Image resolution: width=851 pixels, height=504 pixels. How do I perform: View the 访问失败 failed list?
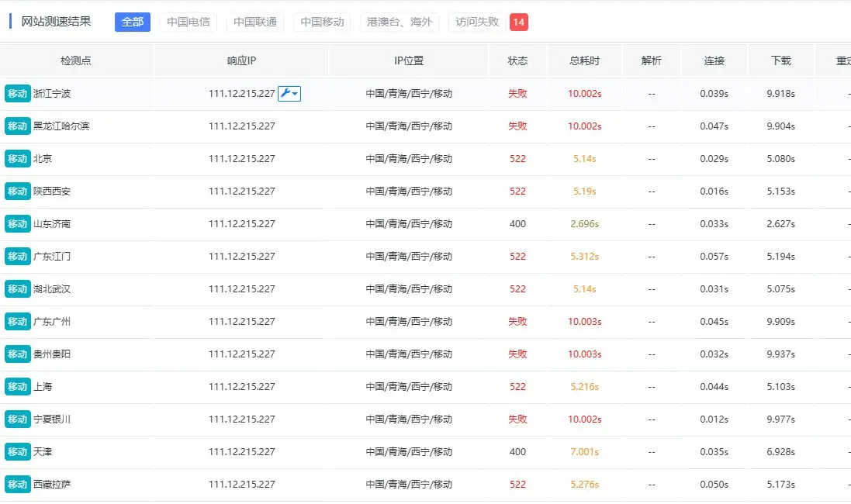tap(477, 22)
